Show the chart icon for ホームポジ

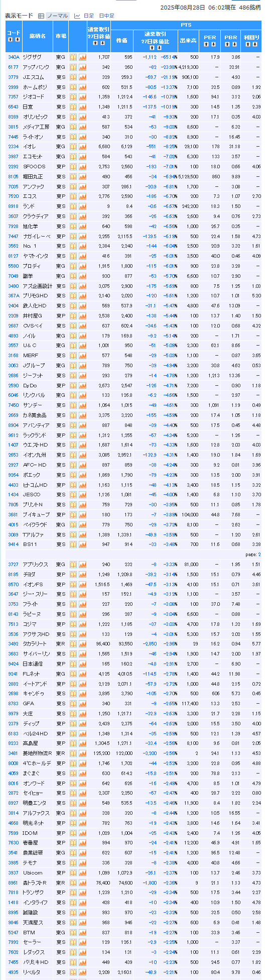coord(82,87)
